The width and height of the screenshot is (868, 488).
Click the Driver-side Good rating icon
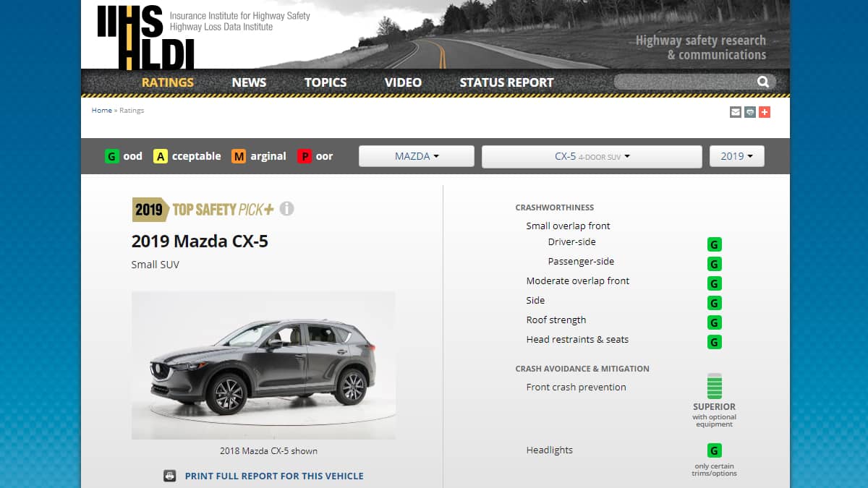(715, 244)
